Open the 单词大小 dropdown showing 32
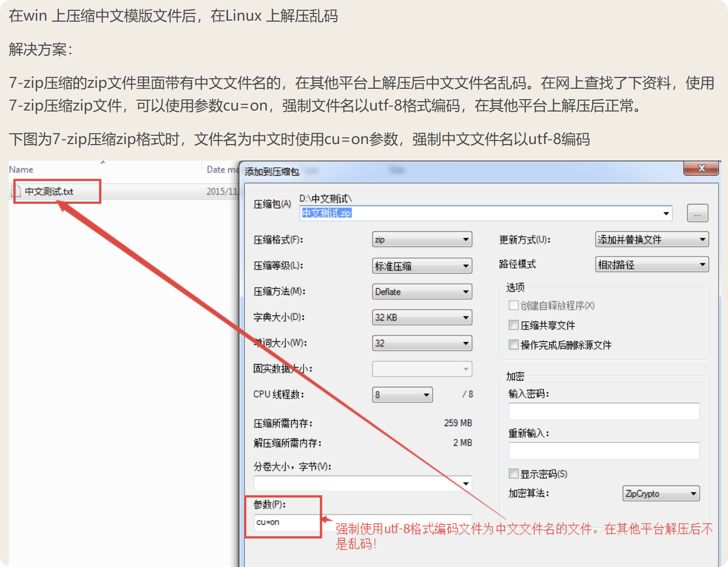This screenshot has height=567, width=728. 422,343
